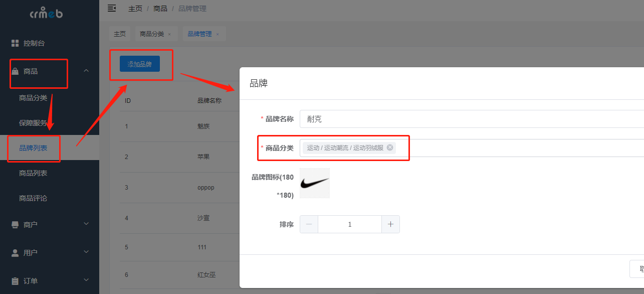Click the shopping bag icon beside 商品

[x=15, y=70]
